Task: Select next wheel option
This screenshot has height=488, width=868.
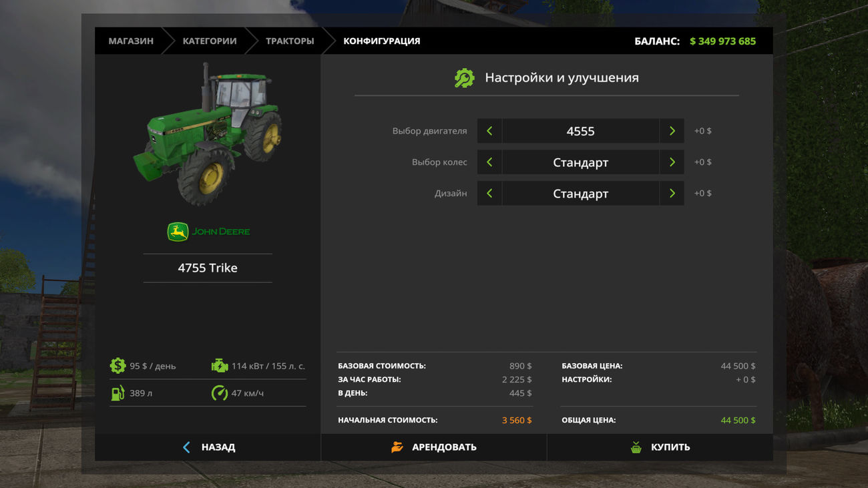Action: pos(672,162)
